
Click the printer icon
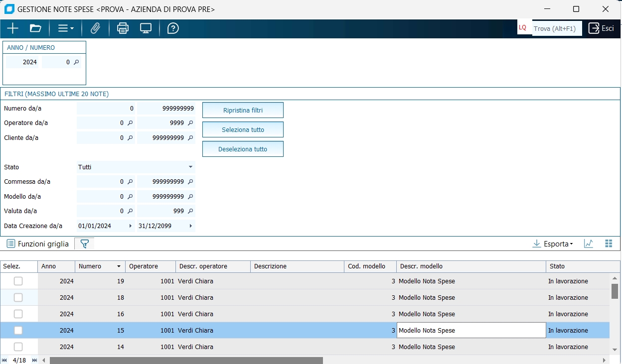pos(123,28)
